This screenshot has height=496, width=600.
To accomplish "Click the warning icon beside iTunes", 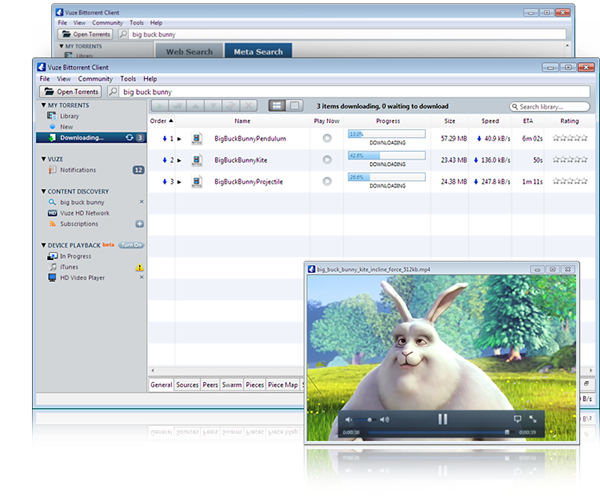I will coord(140,267).
